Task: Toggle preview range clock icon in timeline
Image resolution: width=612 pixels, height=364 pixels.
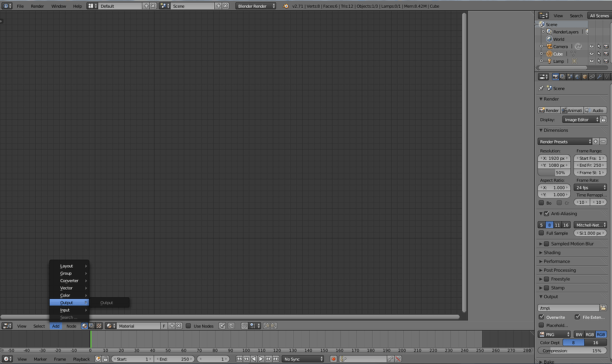Action: click(98, 359)
